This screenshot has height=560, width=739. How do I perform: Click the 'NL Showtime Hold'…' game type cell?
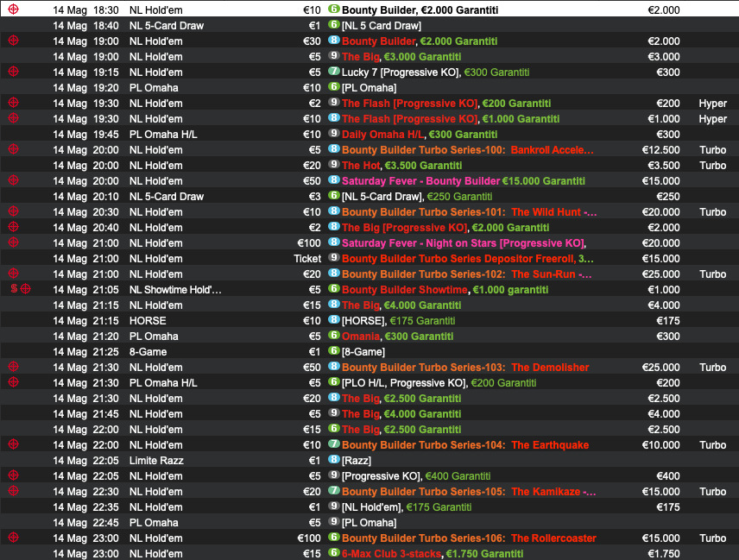[175, 290]
